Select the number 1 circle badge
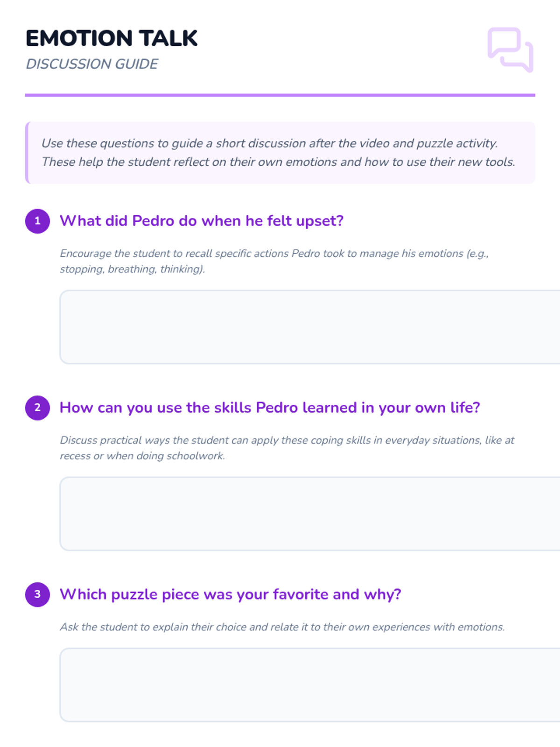The width and height of the screenshot is (560, 747). [x=37, y=221]
